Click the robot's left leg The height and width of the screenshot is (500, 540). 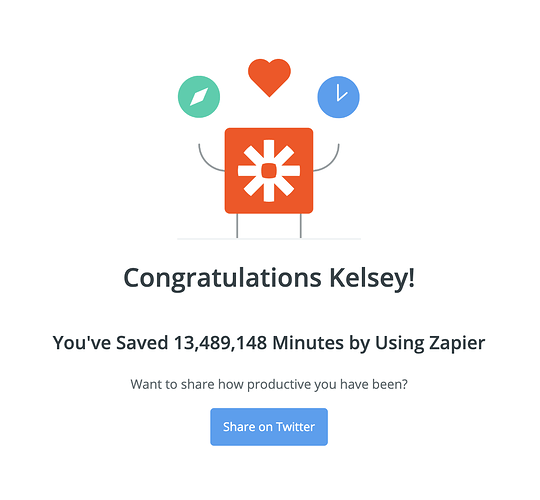click(x=237, y=226)
